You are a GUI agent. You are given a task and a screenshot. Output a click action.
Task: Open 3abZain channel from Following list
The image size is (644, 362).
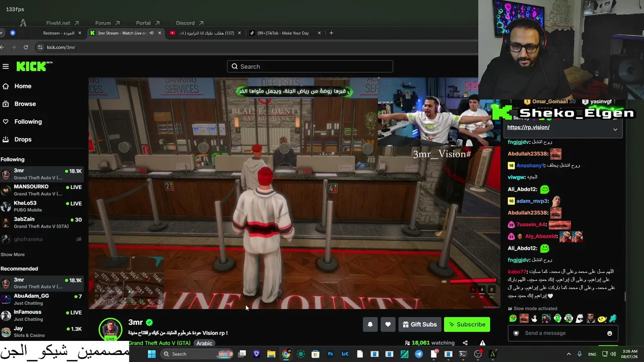tap(42, 223)
